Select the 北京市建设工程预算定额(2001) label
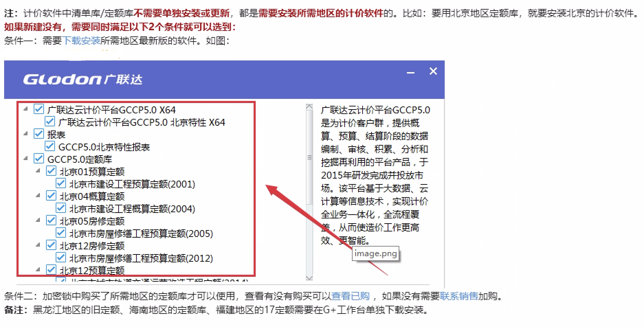The image size is (644, 329). click(x=132, y=184)
